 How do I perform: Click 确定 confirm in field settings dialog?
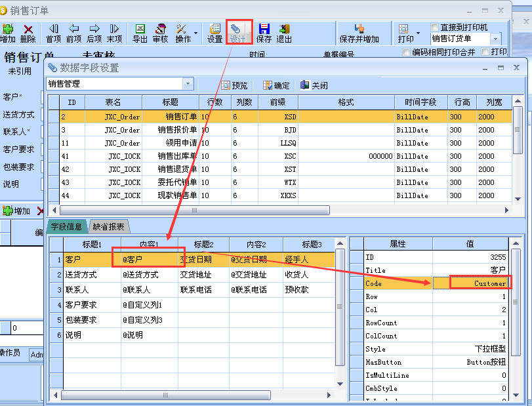(x=277, y=85)
